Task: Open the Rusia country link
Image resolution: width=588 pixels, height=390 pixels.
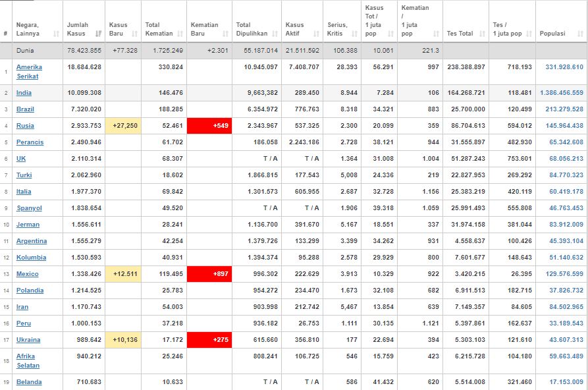Action: [25, 126]
